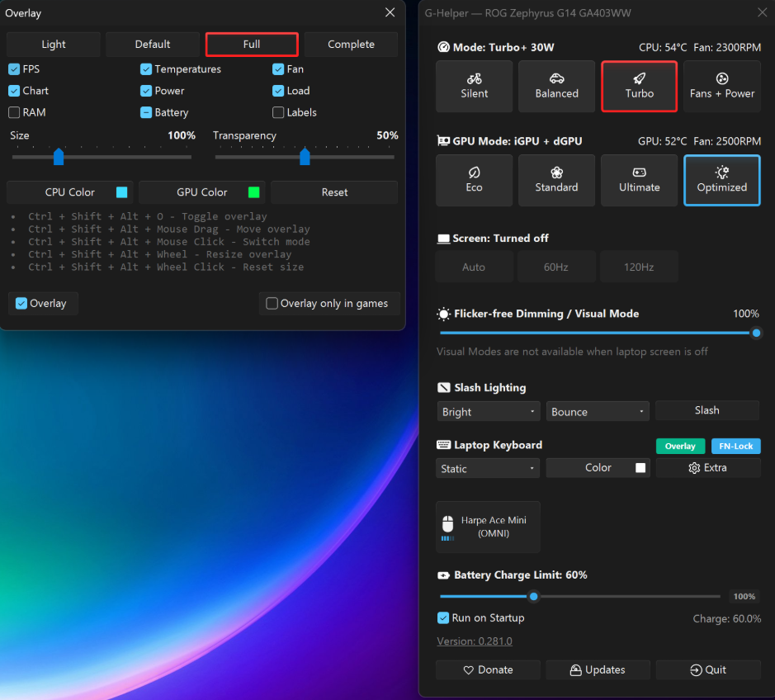Open Extra keyboard settings button

point(708,468)
